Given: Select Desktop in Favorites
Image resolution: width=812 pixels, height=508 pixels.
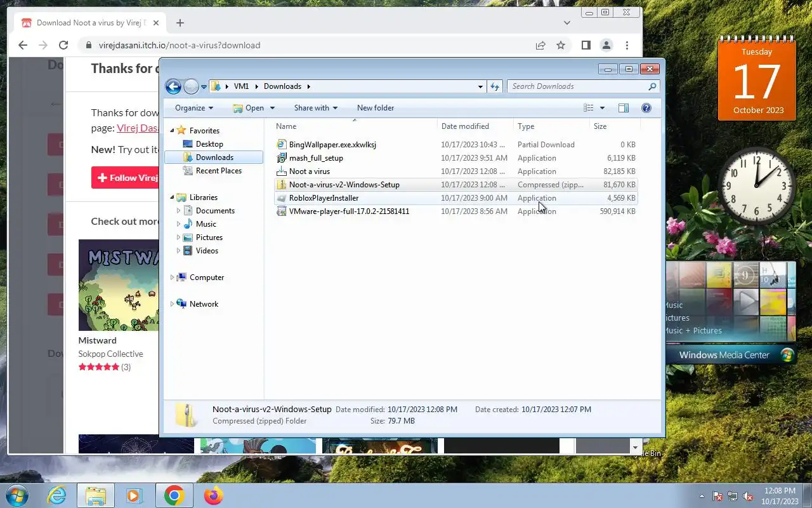Looking at the screenshot, I should click(x=209, y=144).
